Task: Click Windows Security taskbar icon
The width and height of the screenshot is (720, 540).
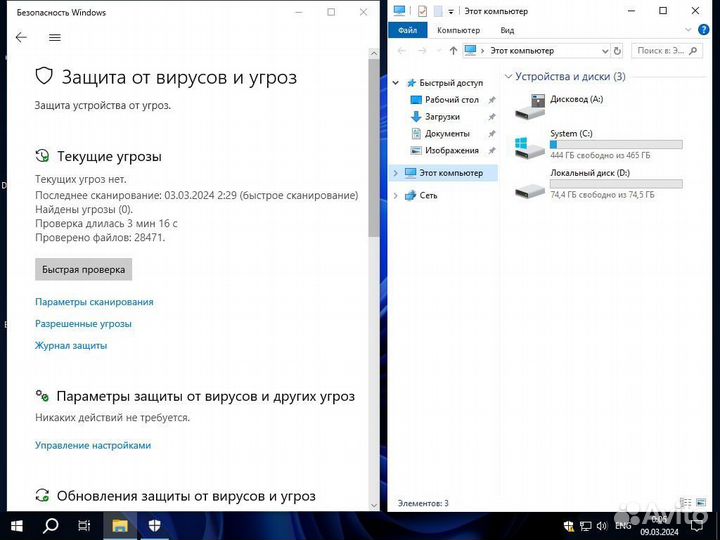Action: [x=154, y=526]
